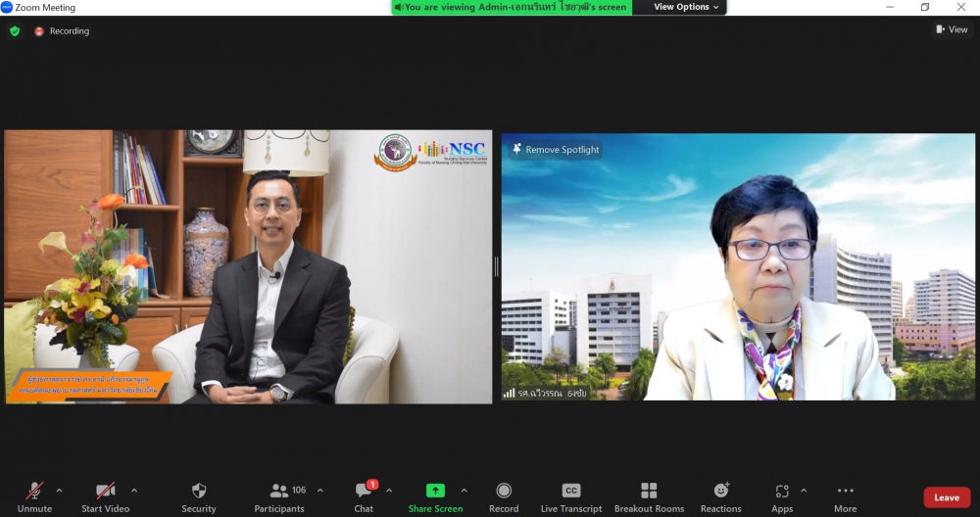Toggle Start Video camera on
980x517 pixels.
pos(105,492)
